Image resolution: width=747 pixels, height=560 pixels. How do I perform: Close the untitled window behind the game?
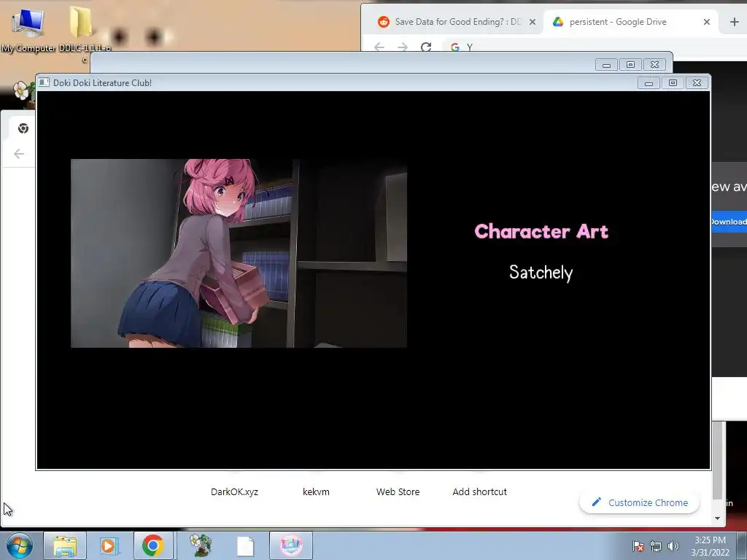tap(654, 65)
